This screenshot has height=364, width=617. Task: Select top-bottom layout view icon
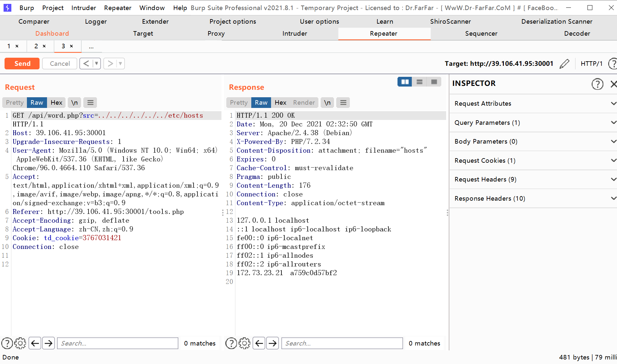[420, 82]
